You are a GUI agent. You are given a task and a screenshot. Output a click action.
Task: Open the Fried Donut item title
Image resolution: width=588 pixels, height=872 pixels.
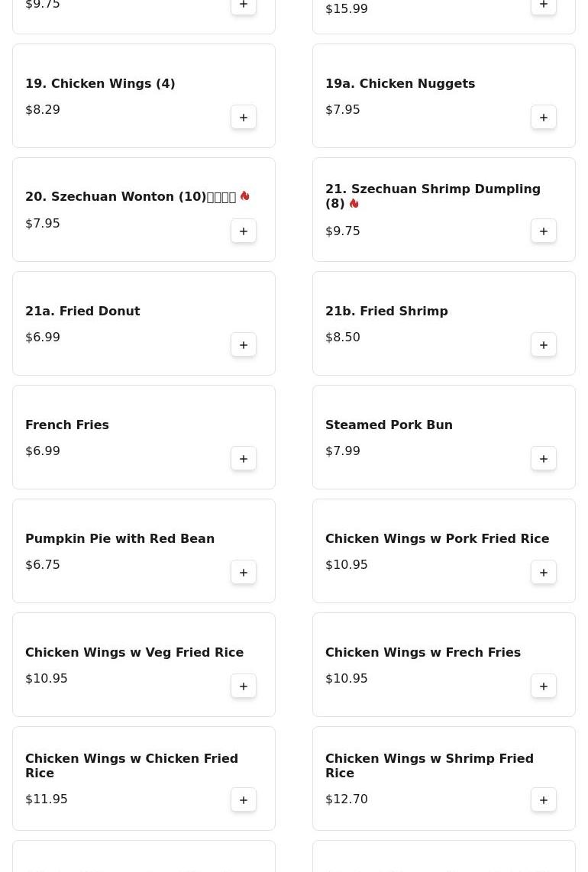tap(82, 311)
